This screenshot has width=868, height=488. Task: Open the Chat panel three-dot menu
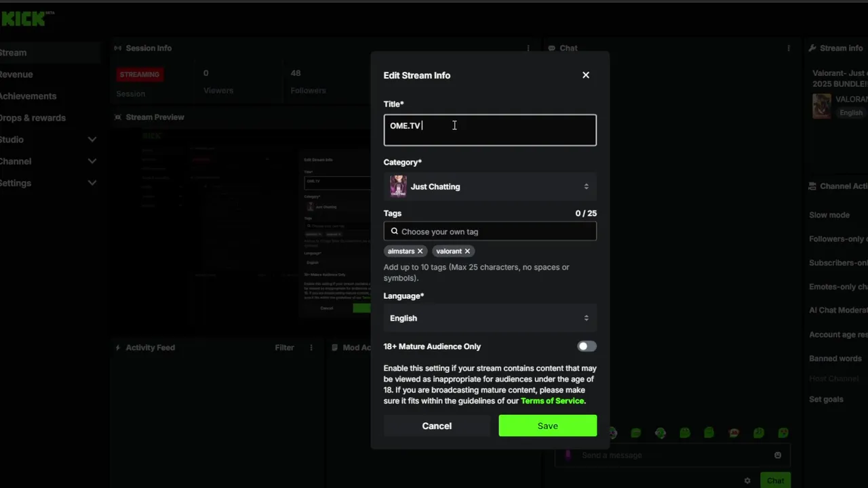789,48
